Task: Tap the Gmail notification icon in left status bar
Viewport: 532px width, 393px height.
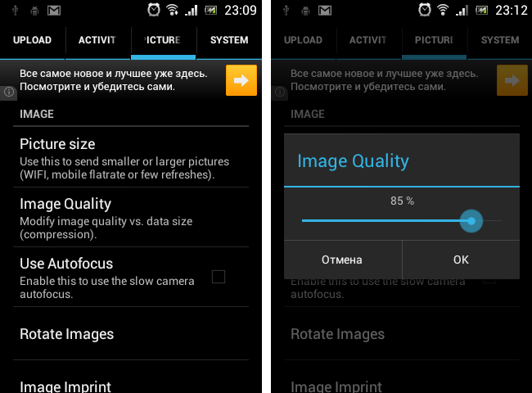Action: tap(54, 11)
